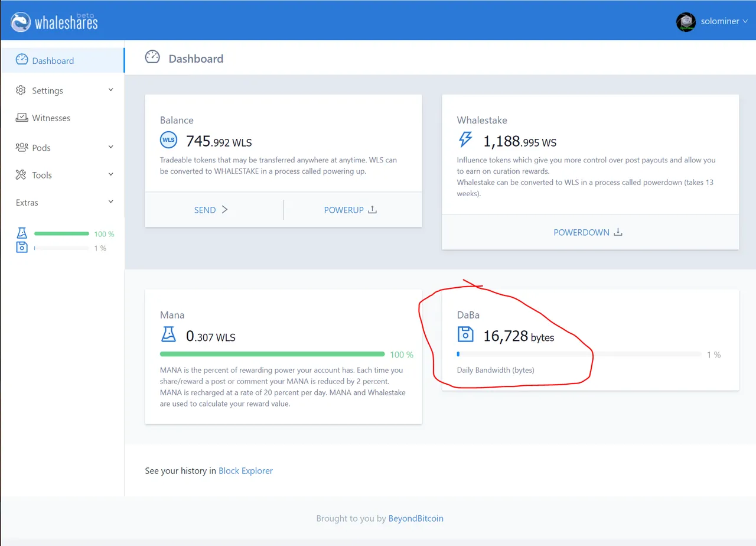Expand the Settings chevron

tap(110, 90)
